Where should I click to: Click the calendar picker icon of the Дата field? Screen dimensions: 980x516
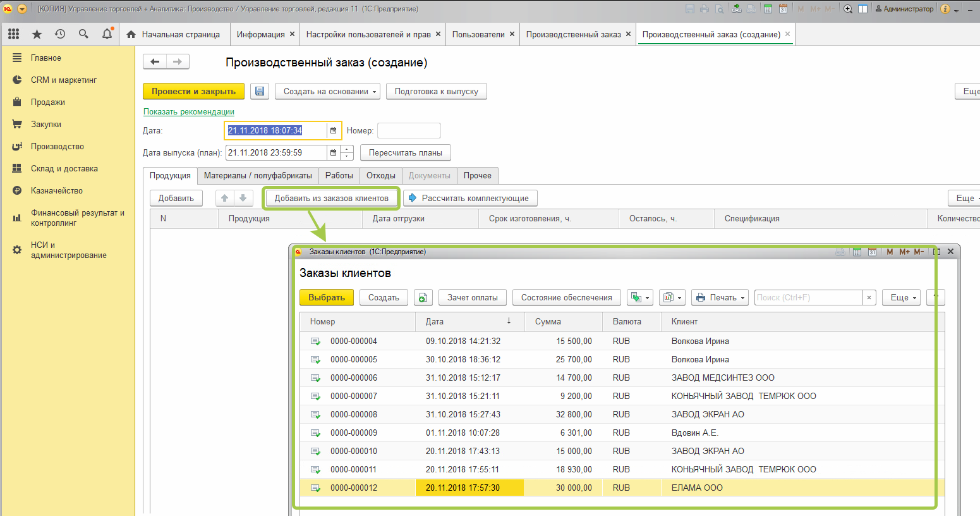(x=333, y=131)
